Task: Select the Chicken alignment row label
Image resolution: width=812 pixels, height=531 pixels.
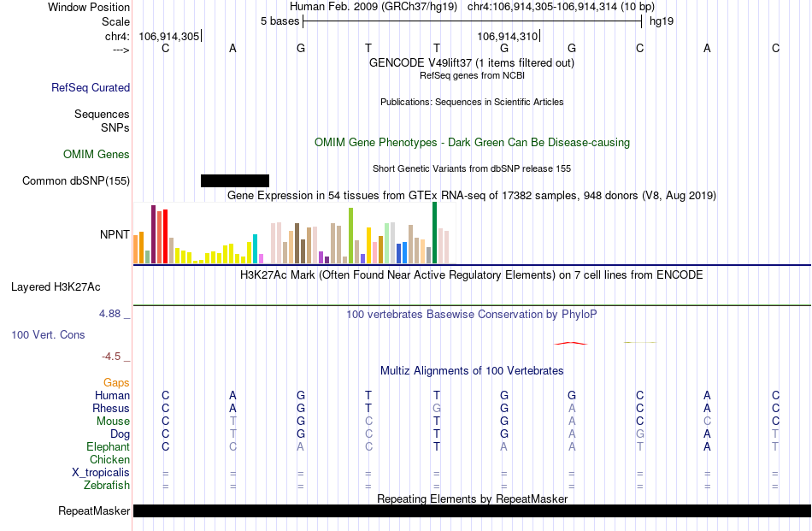Action: point(109,459)
